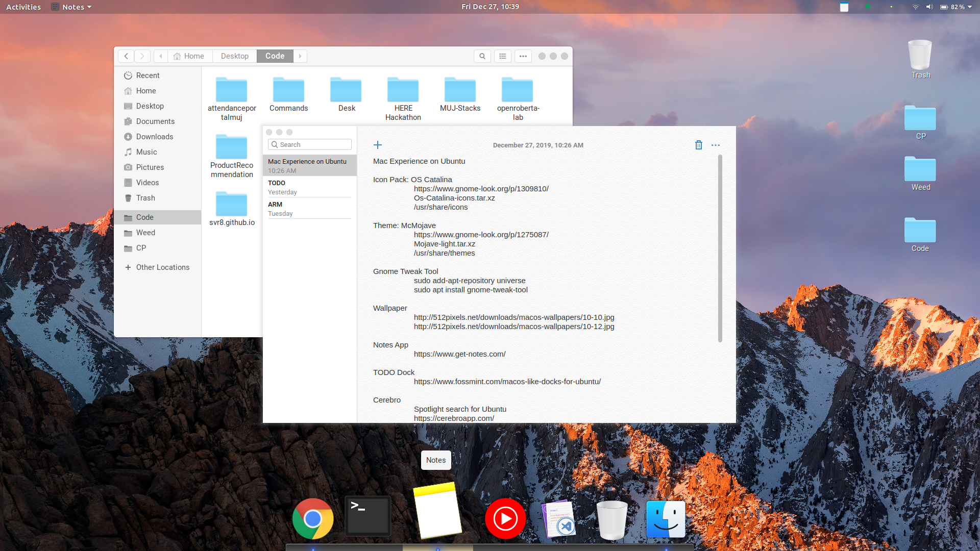Open the note's three-dot options menu

coord(716,145)
